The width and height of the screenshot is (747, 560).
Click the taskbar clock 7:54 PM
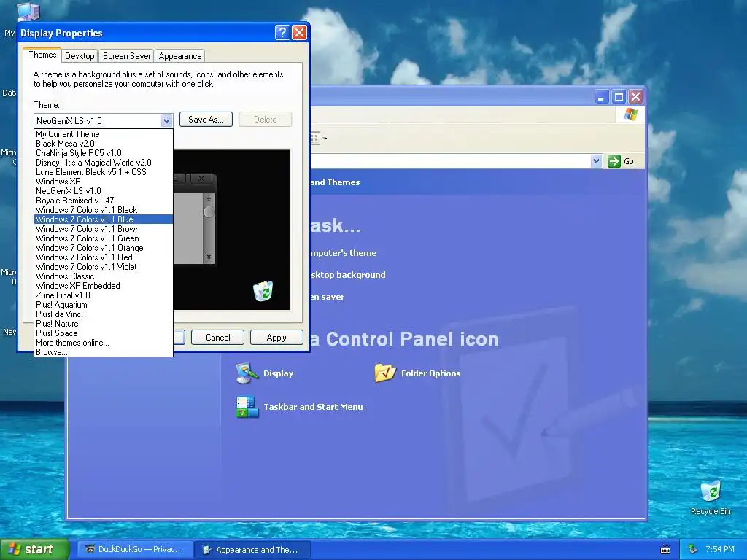(x=719, y=550)
